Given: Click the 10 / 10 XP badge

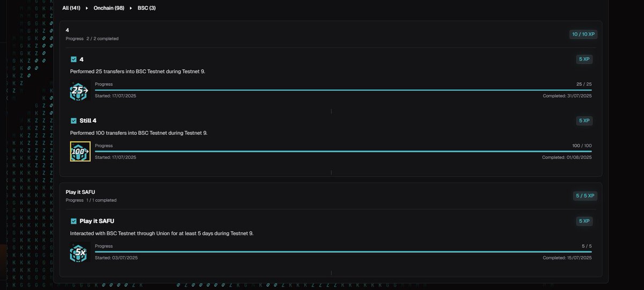Looking at the screenshot, I should 583,34.
